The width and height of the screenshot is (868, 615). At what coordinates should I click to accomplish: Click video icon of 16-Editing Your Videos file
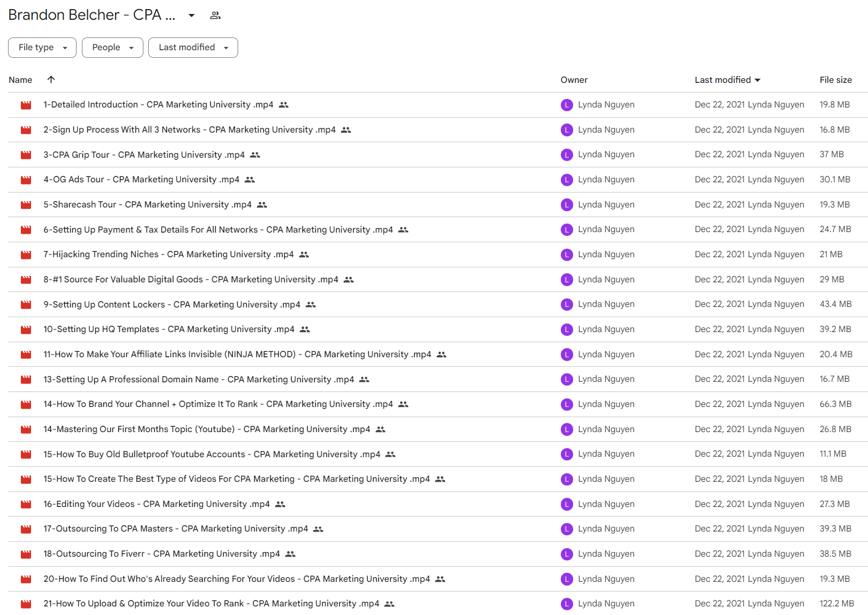coord(26,504)
